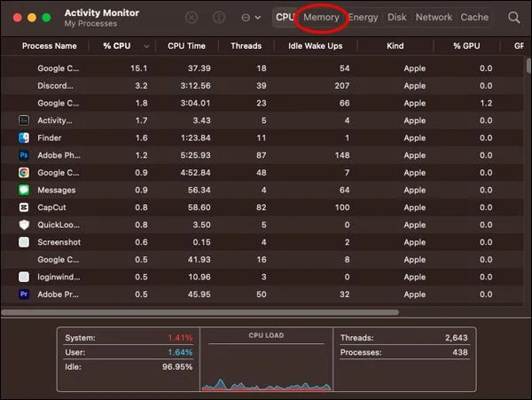Open the search magnifier icon
532x400 pixels.
coord(514,18)
